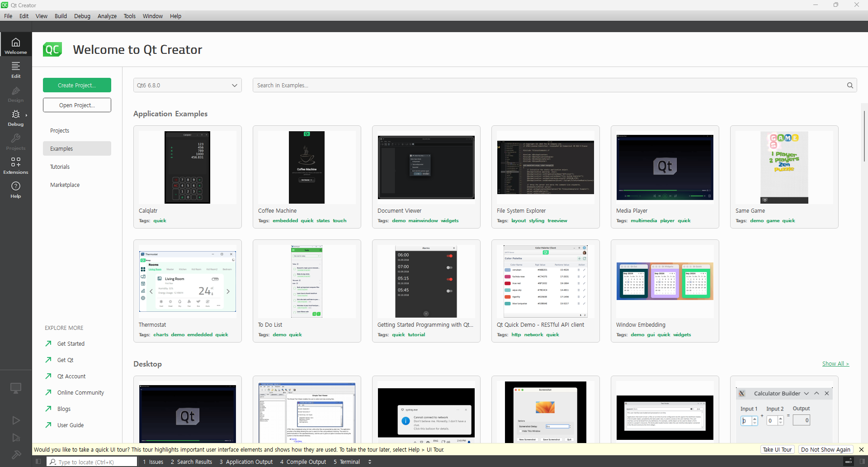Open the To Do List example thumbnail
Image resolution: width=868 pixels, height=467 pixels.
click(x=307, y=281)
